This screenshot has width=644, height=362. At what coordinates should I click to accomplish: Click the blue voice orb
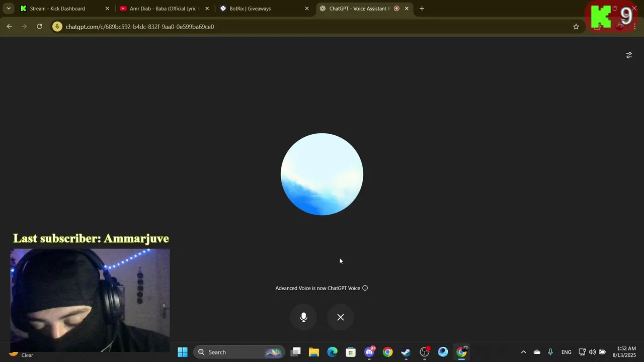(322, 174)
